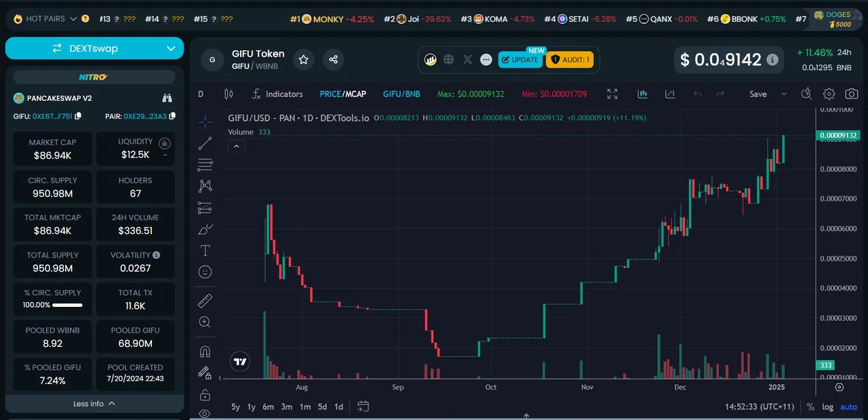Image resolution: width=868 pixels, height=420 pixels.
Task: Expand the Save layout dropdown arrow
Action: 784,94
